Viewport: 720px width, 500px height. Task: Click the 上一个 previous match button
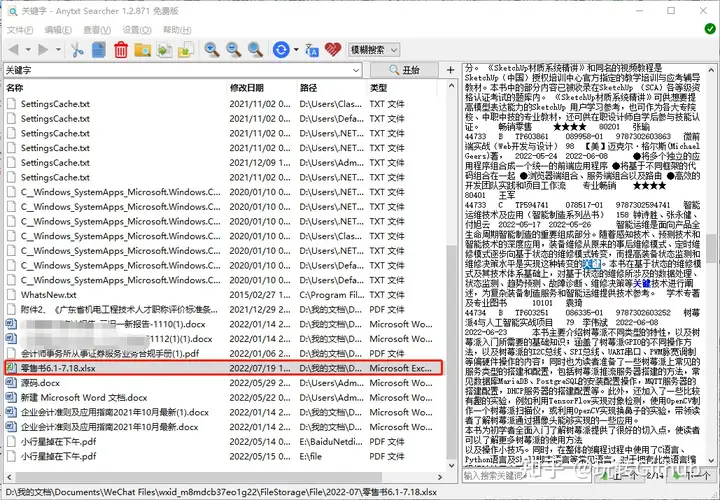(620, 476)
